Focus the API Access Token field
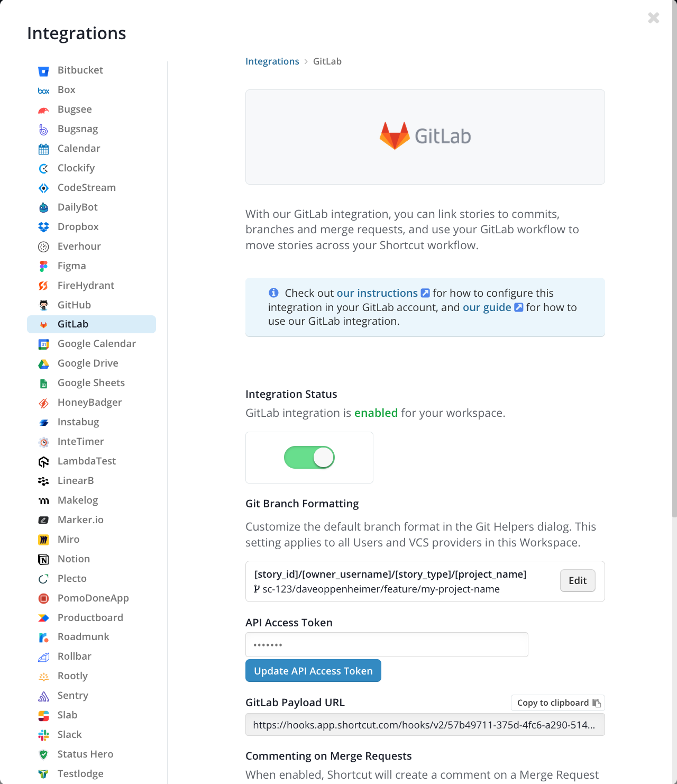677x784 pixels. click(x=387, y=645)
